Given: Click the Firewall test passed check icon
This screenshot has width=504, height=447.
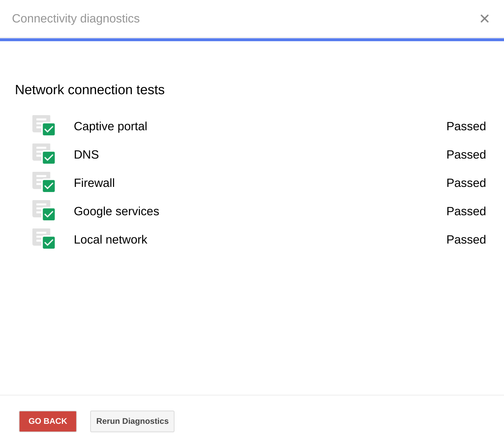Looking at the screenshot, I should [x=44, y=182].
